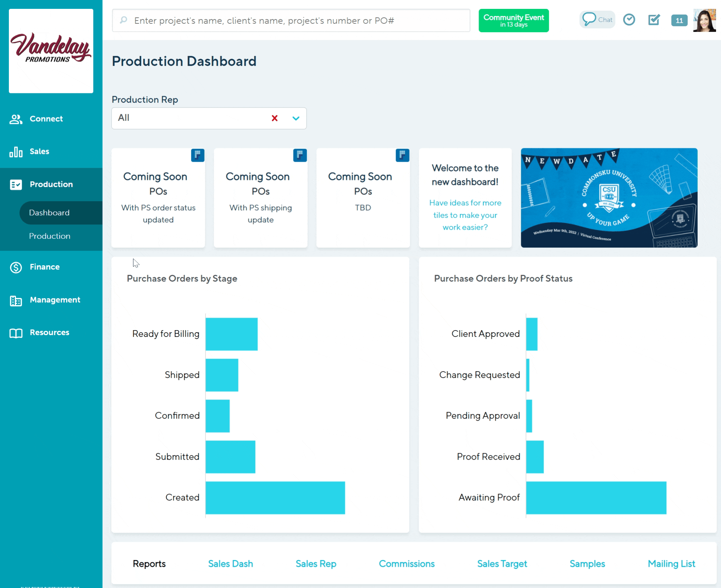Open the Connect sidebar menu

tap(46, 119)
